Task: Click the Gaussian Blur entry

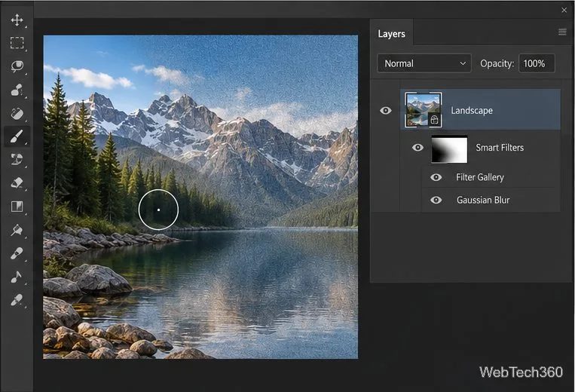Action: (x=483, y=201)
